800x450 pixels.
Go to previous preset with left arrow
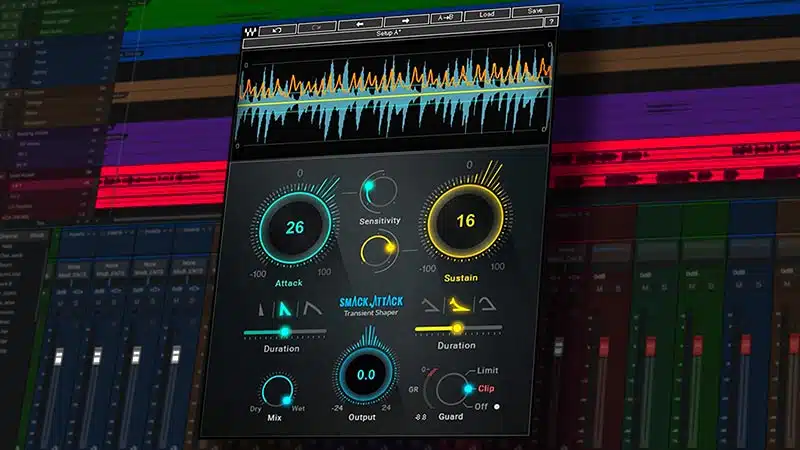pos(360,24)
